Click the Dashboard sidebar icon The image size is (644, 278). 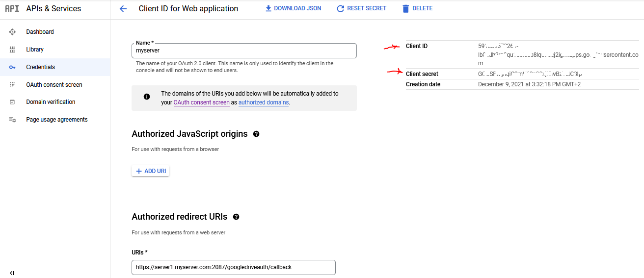[13, 32]
